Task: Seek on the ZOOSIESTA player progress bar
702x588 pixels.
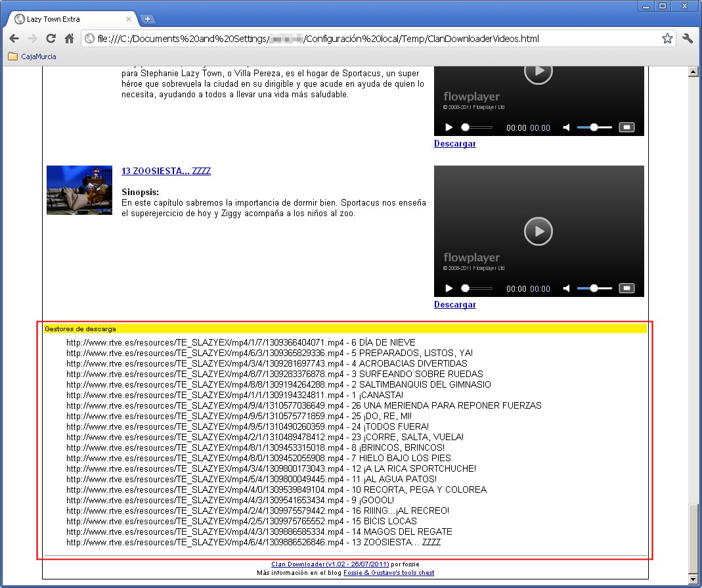Action: [477, 289]
